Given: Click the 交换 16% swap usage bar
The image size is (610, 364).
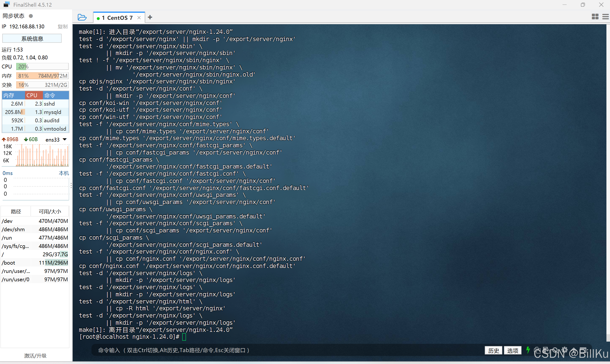Looking at the screenshot, I should [42, 85].
